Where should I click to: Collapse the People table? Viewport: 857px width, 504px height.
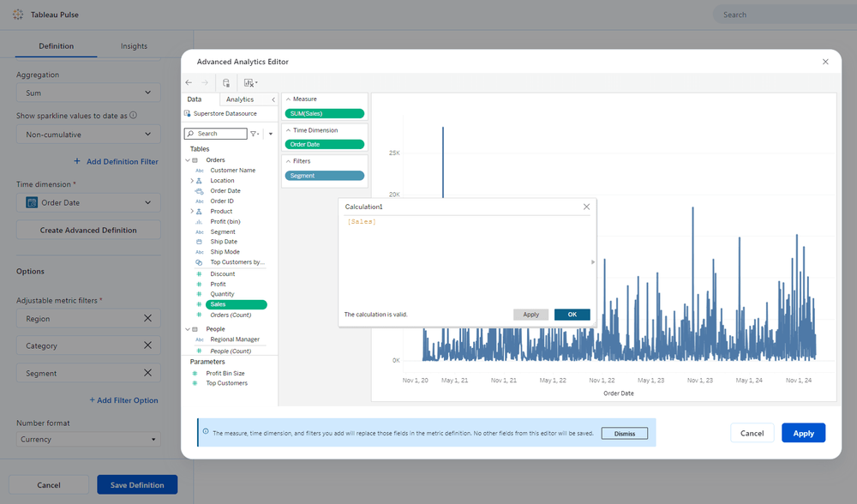coord(188,329)
